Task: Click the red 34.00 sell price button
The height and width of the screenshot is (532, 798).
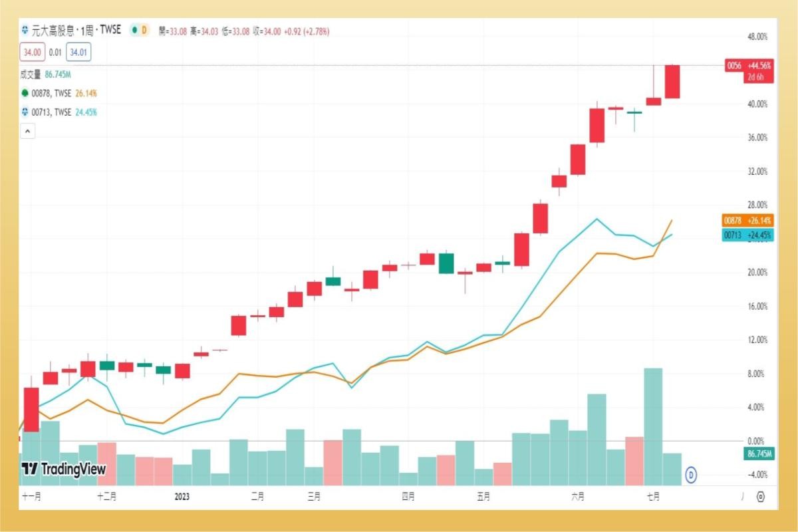Action: [x=32, y=51]
